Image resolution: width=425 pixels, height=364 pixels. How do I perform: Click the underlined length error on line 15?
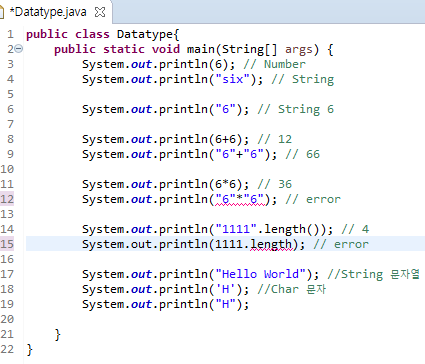click(271, 245)
